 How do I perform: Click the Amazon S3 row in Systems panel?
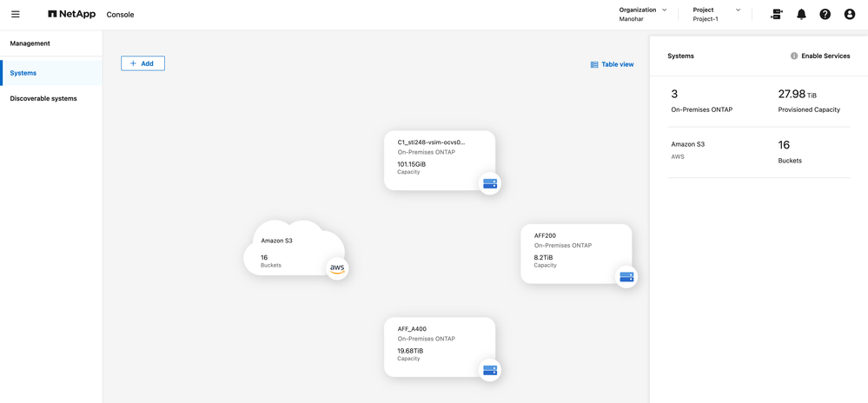click(x=759, y=152)
